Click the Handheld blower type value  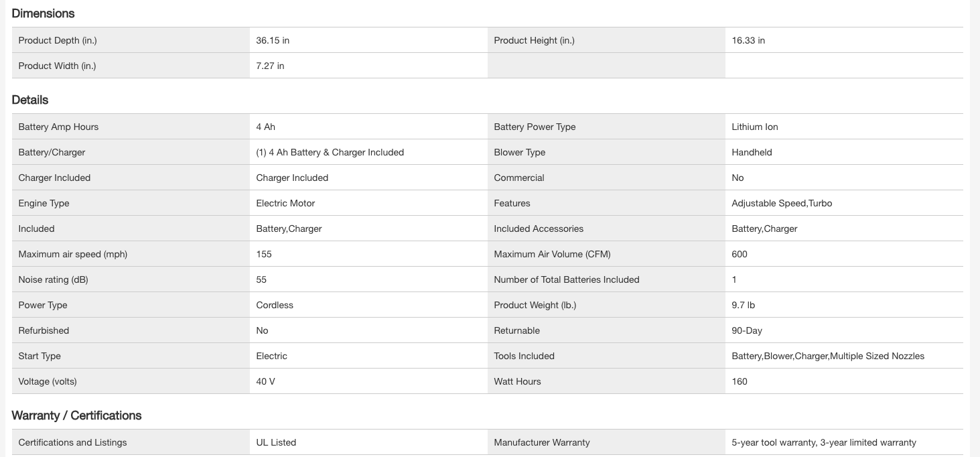[x=752, y=152]
